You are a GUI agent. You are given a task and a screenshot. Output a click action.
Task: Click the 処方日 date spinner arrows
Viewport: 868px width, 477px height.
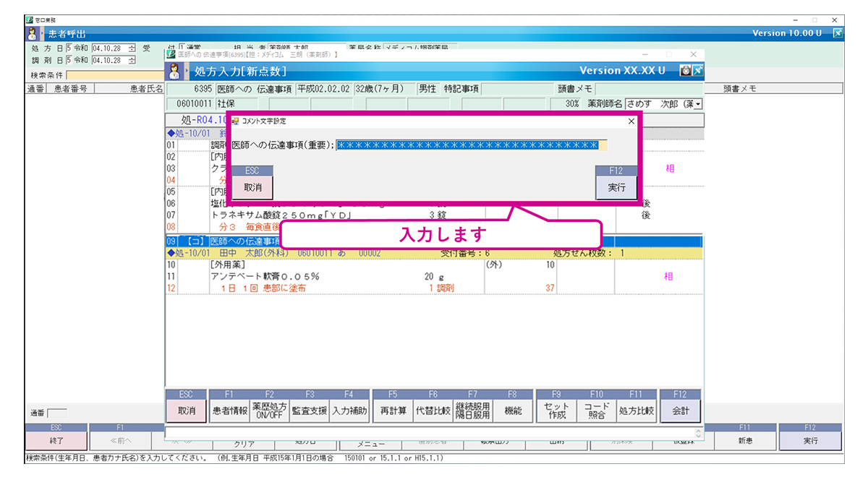pyautogui.click(x=132, y=48)
